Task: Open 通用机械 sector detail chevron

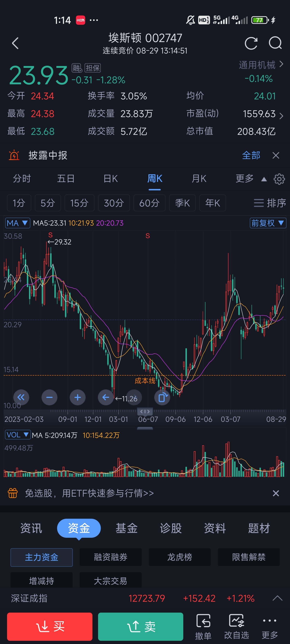Action: point(281,64)
